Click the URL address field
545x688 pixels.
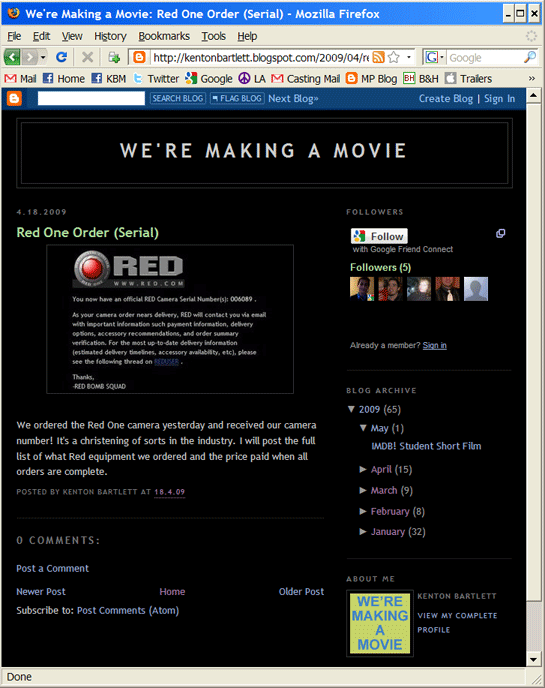pos(261,57)
